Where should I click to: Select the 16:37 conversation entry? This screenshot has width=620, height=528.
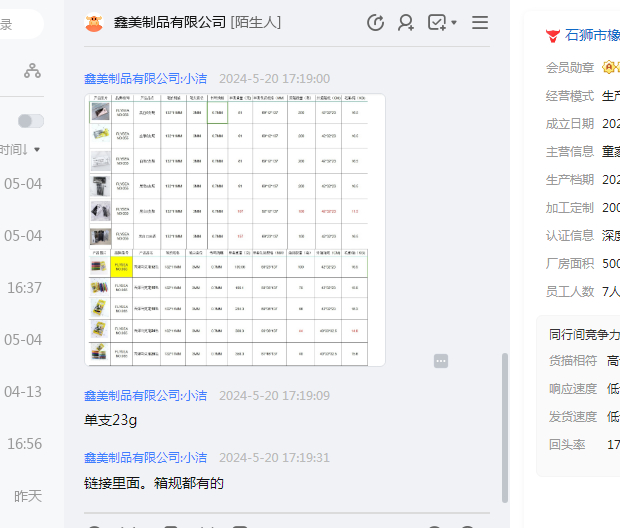[x=24, y=288]
